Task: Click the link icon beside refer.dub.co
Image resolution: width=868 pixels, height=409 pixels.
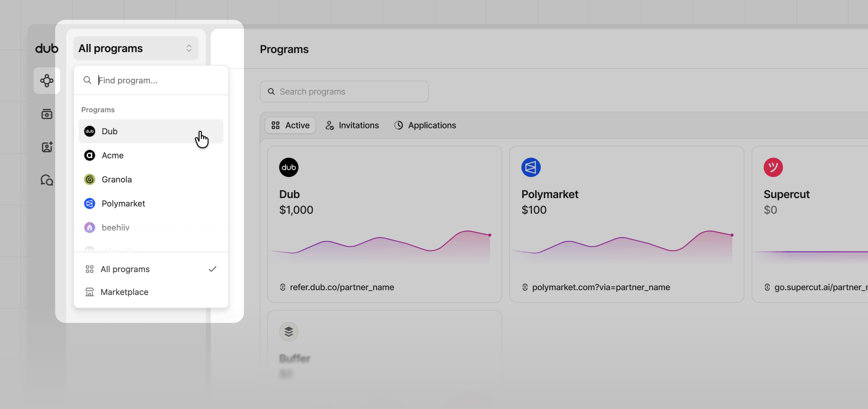Action: click(283, 287)
